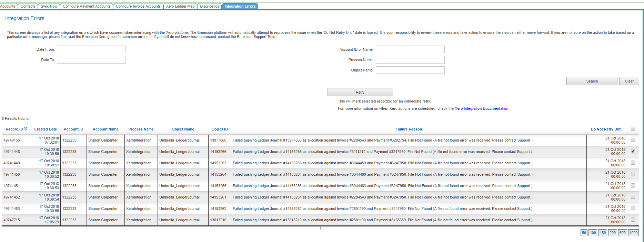This screenshot has width=644, height=242.
Task: Go to the Diagnostics tab
Action: pos(209,6)
